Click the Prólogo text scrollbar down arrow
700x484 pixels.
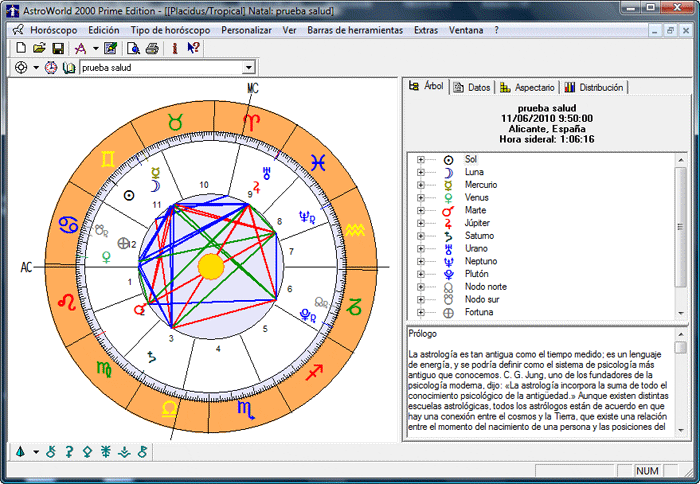[681, 430]
